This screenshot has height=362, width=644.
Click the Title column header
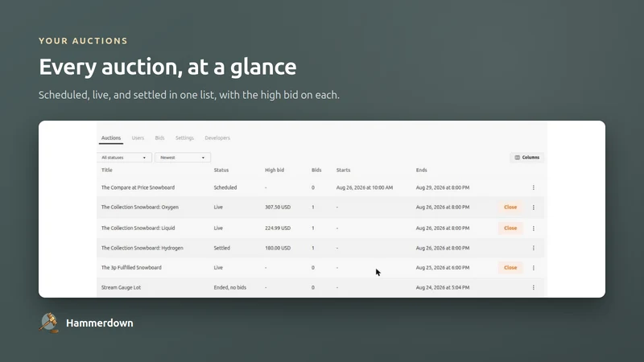tap(107, 170)
